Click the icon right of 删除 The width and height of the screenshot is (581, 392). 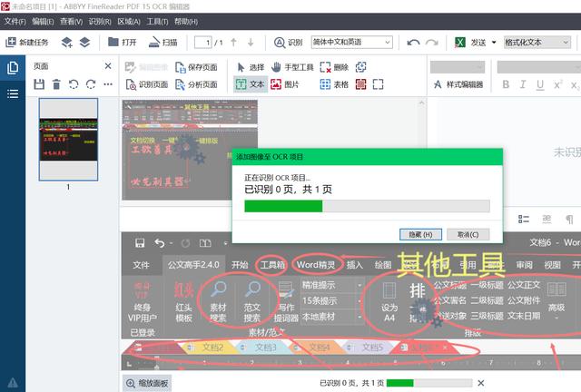(x=361, y=67)
